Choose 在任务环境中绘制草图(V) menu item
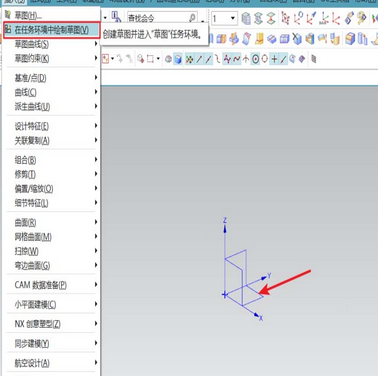The width and height of the screenshot is (378, 376). click(x=52, y=30)
